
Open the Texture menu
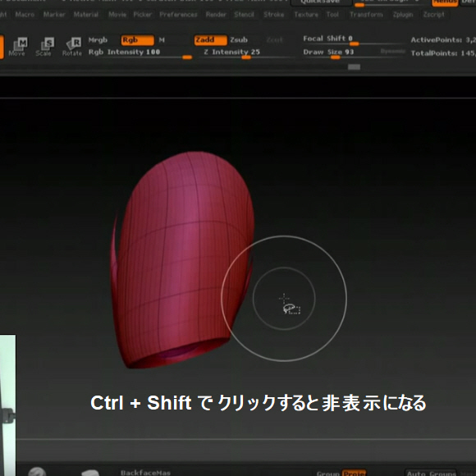(306, 14)
